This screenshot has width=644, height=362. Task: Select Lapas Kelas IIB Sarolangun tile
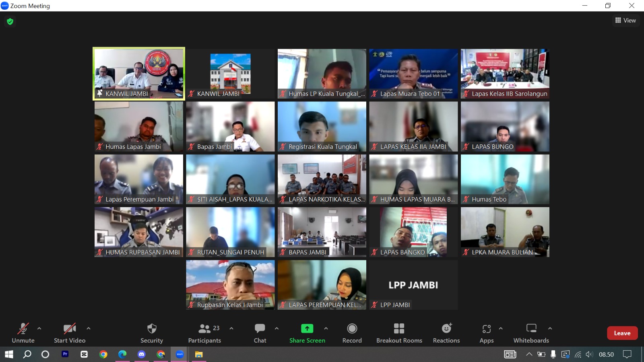tap(505, 74)
